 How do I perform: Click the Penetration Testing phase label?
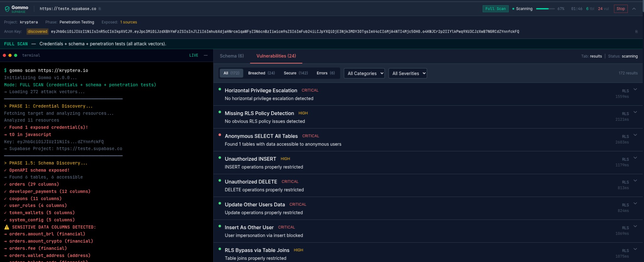77,22
